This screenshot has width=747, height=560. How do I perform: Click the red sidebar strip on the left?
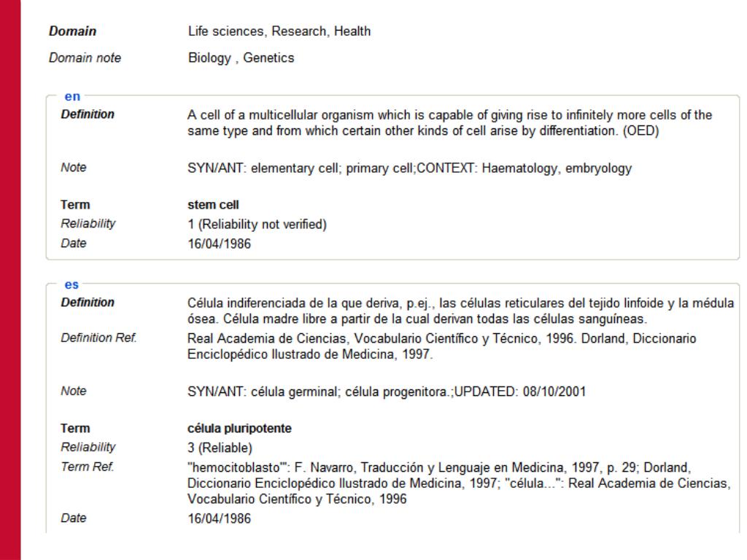10,280
